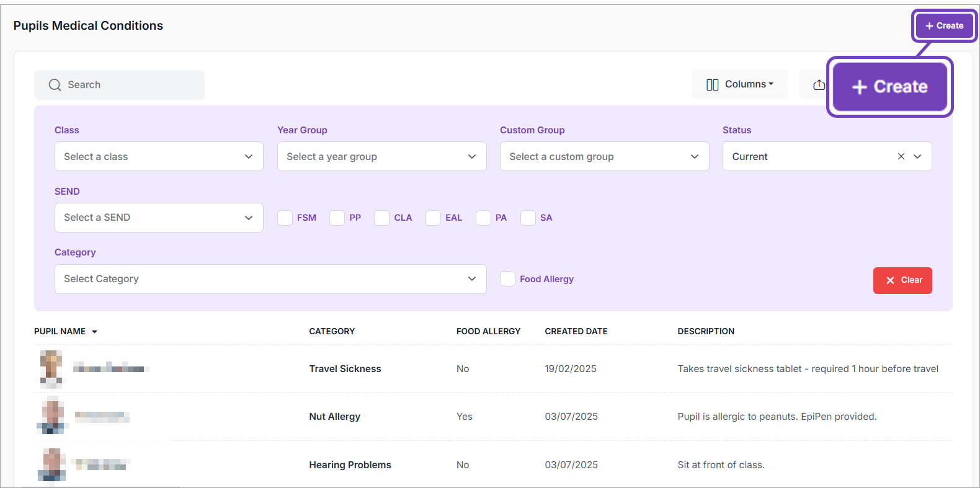Open the Travel Sickness pupil's avatar
Screen dimensions: 980x488
[x=51, y=368]
